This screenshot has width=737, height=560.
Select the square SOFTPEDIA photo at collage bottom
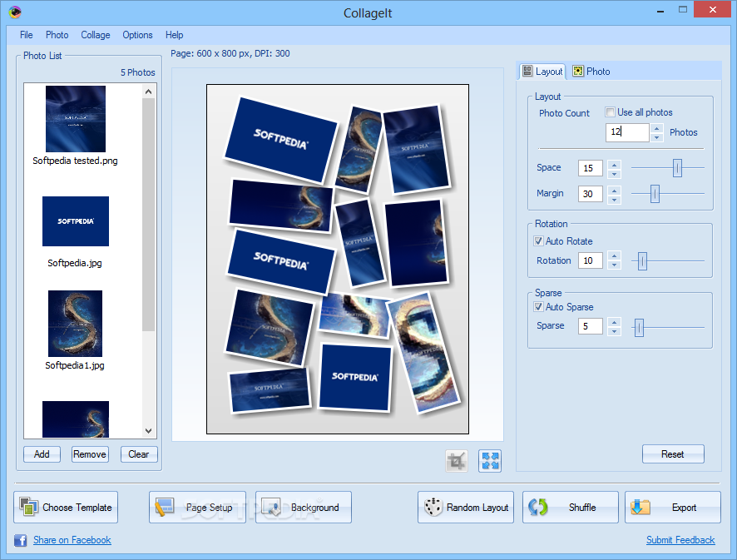click(x=355, y=377)
